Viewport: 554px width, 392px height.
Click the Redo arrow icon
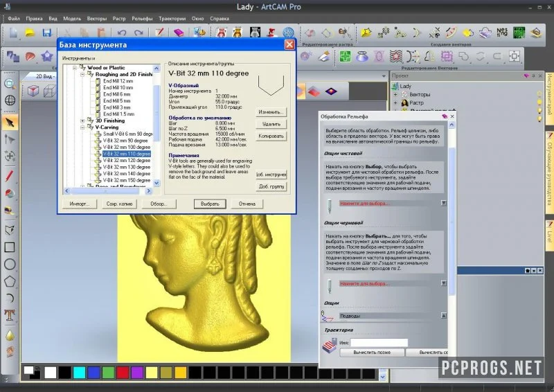138,33
